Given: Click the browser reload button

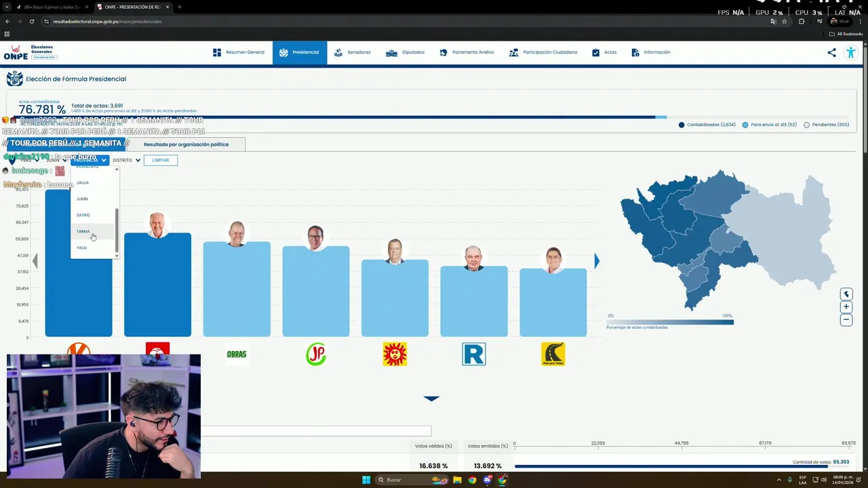Looking at the screenshot, I should (32, 21).
